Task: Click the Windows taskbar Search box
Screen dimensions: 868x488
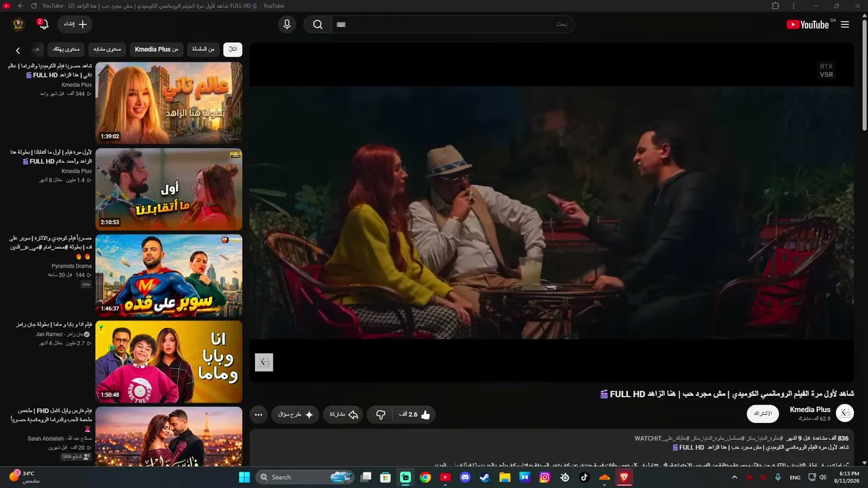Action: pyautogui.click(x=306, y=477)
